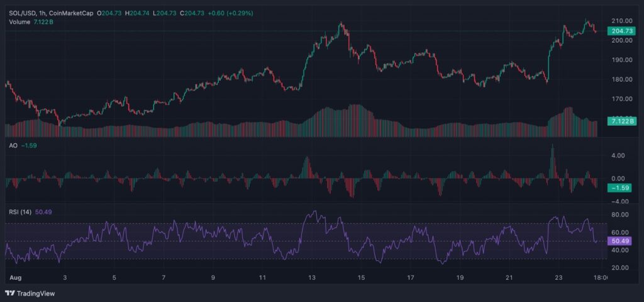Click the 80.00 RSI axis label
This screenshot has width=644, height=302.
[619, 215]
